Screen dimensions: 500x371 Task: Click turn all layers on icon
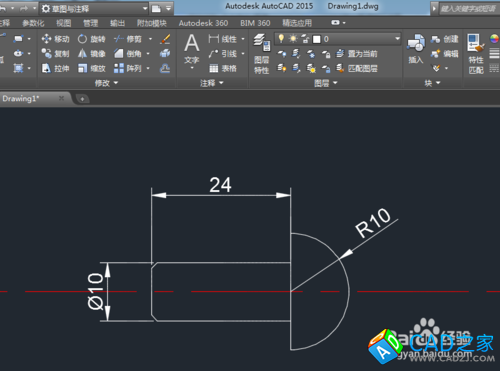pos(282,69)
